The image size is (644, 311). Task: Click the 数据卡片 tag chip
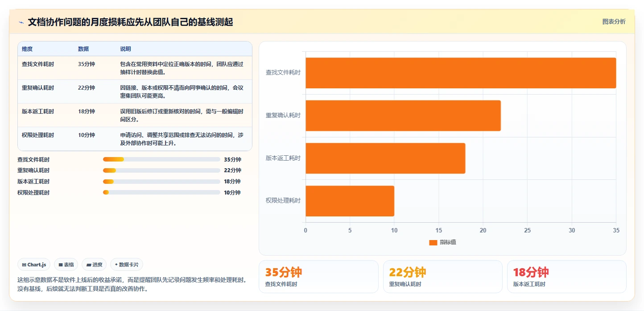(127, 265)
